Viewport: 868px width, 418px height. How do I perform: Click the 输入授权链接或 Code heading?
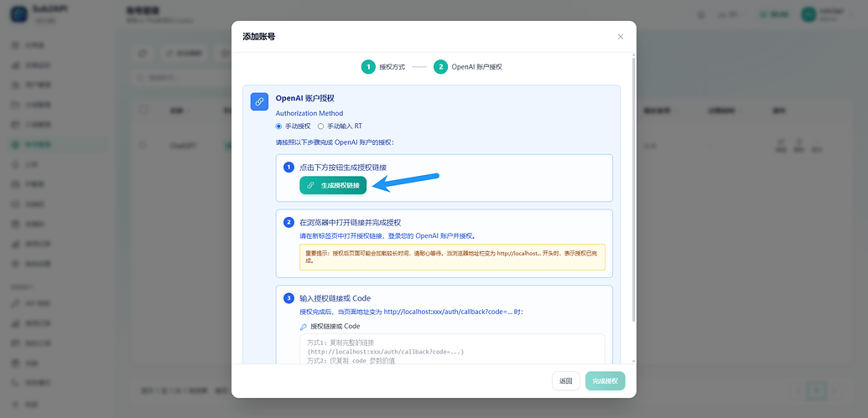[x=335, y=298]
